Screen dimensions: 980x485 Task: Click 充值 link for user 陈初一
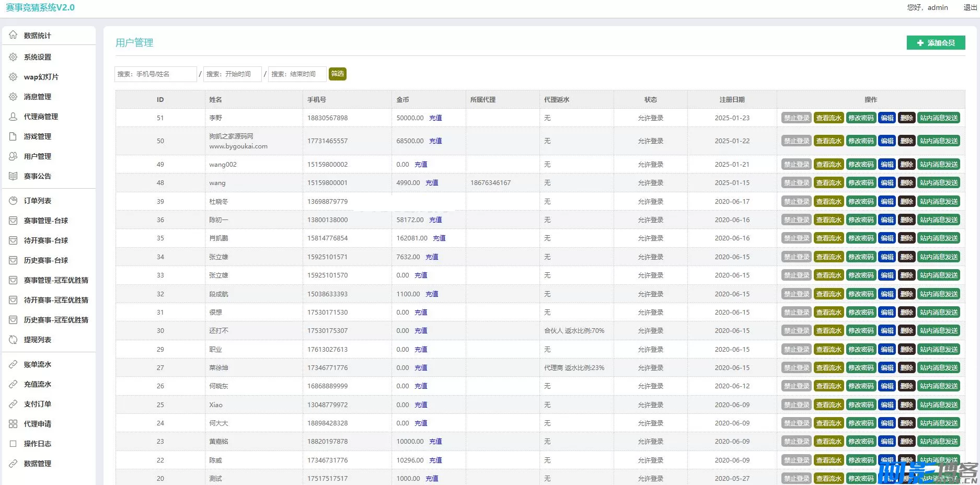(435, 220)
